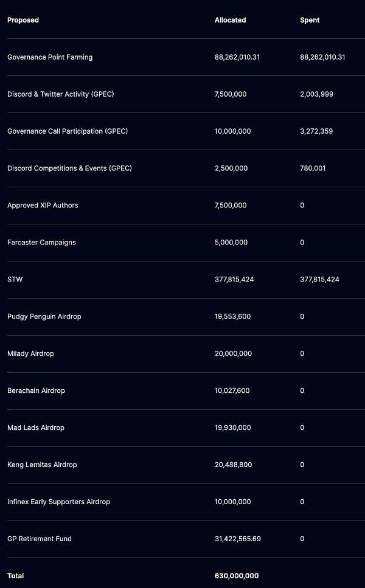365x588 pixels.
Task: Click the Spent column header
Action: (310, 20)
